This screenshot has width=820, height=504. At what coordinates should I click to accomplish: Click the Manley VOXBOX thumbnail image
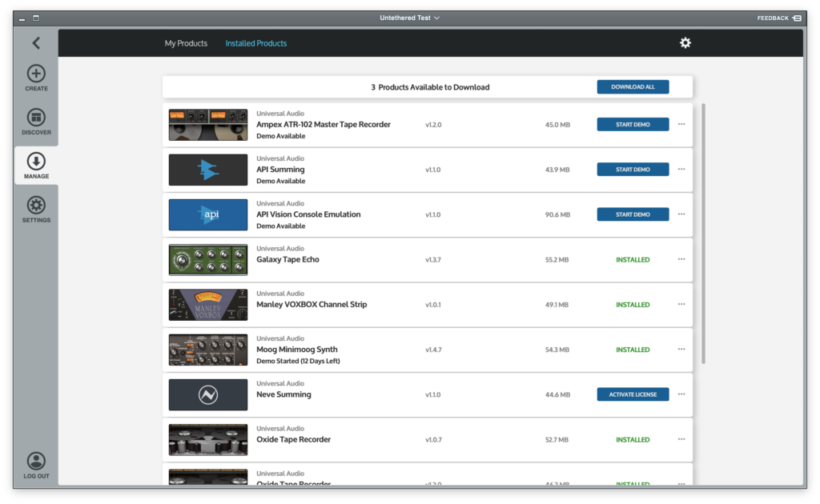(208, 305)
